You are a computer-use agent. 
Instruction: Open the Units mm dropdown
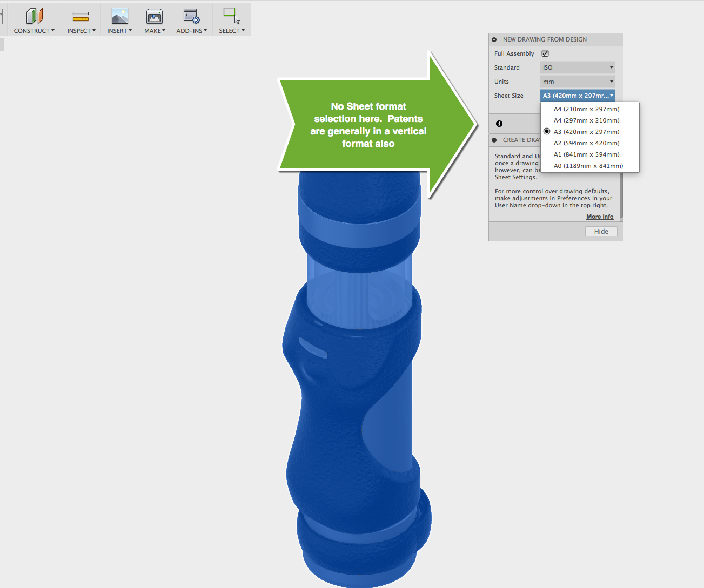pyautogui.click(x=577, y=81)
